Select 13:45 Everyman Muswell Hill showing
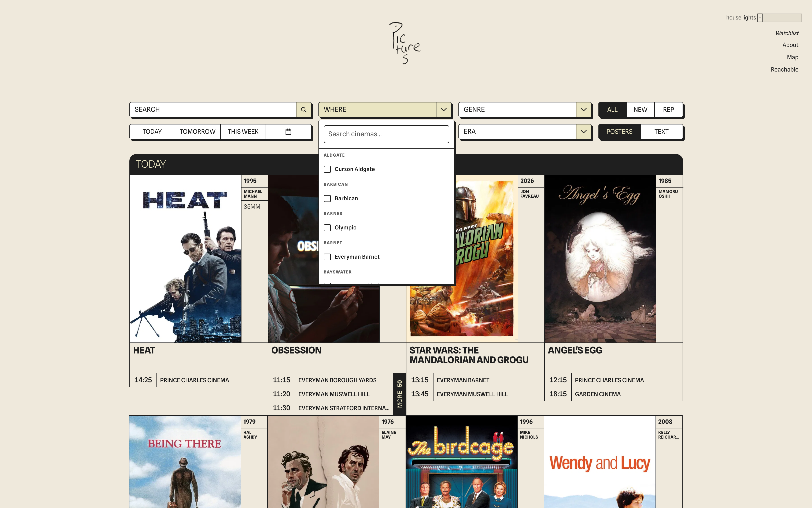812x508 pixels. (x=475, y=394)
